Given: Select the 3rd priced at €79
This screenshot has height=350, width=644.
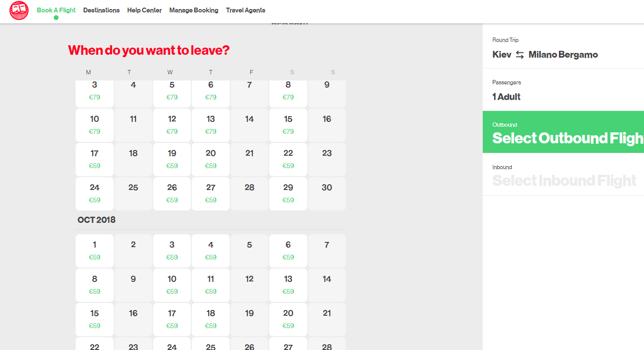Looking at the screenshot, I should pyautogui.click(x=95, y=90).
